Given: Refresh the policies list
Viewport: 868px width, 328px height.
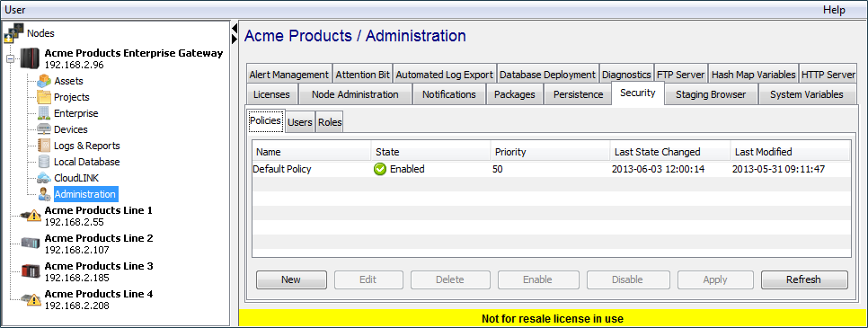Looking at the screenshot, I should click(804, 279).
